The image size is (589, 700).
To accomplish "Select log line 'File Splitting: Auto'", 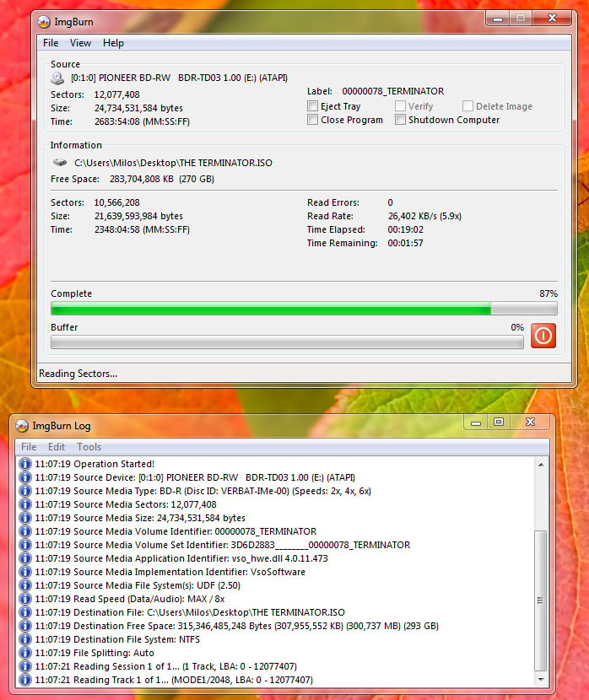I will coord(95,653).
